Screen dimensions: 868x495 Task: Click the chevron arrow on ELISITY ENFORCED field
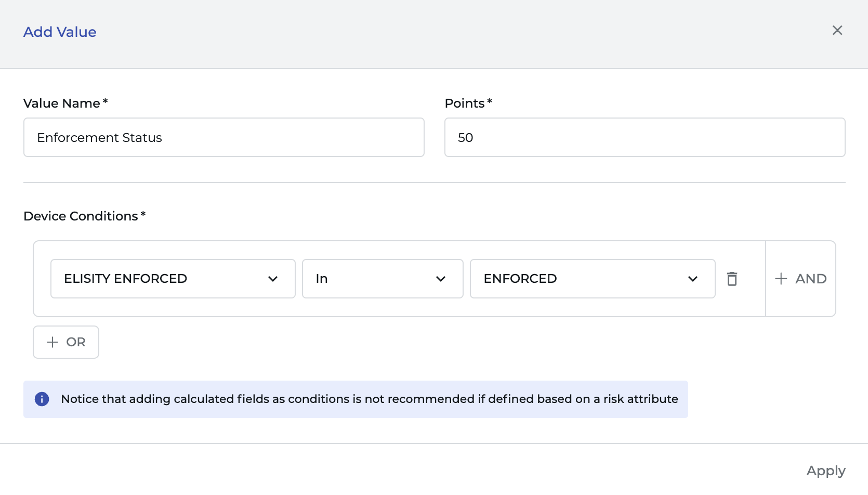click(273, 279)
